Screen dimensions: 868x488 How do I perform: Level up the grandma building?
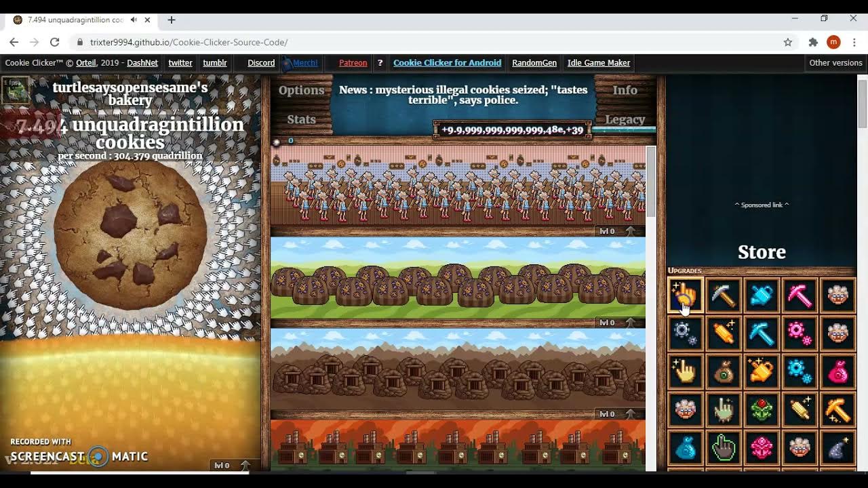click(618, 231)
